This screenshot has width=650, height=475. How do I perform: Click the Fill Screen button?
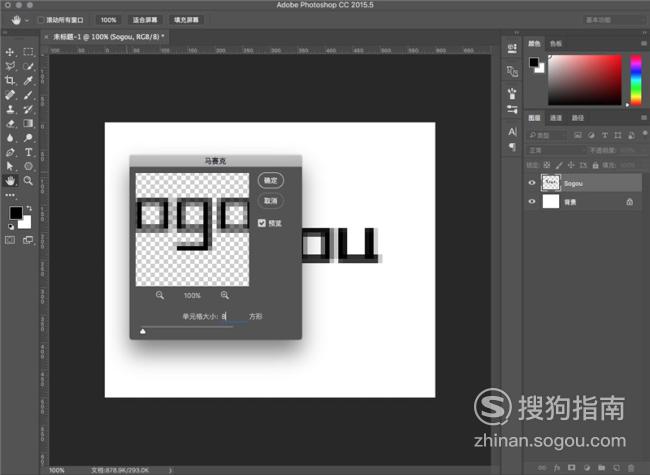pyautogui.click(x=186, y=20)
